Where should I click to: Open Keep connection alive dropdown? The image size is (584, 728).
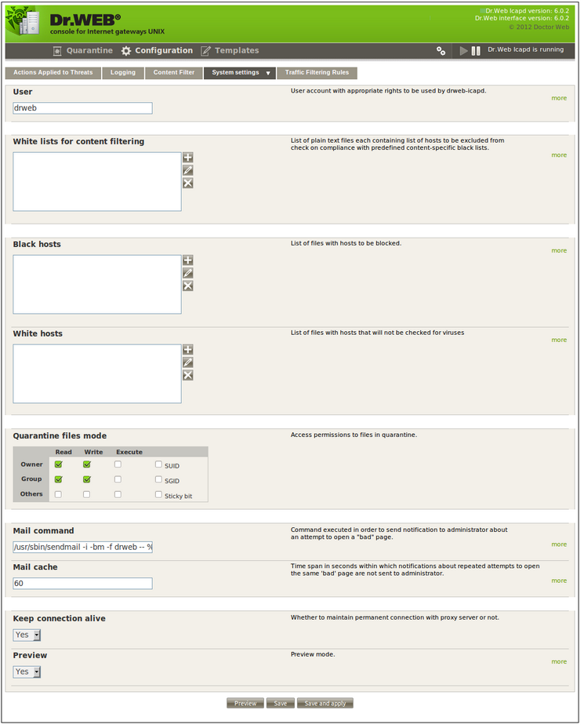tap(27, 635)
